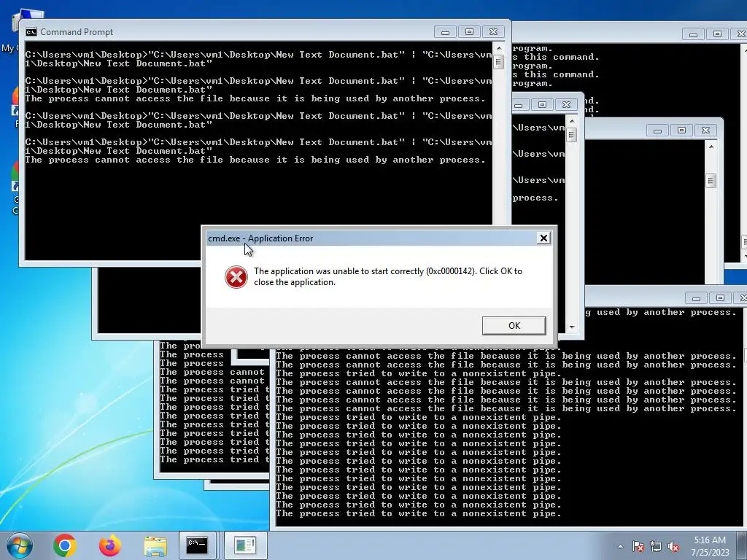Click the Command Prompt taskbar button
This screenshot has width=747, height=560.
tap(197, 545)
